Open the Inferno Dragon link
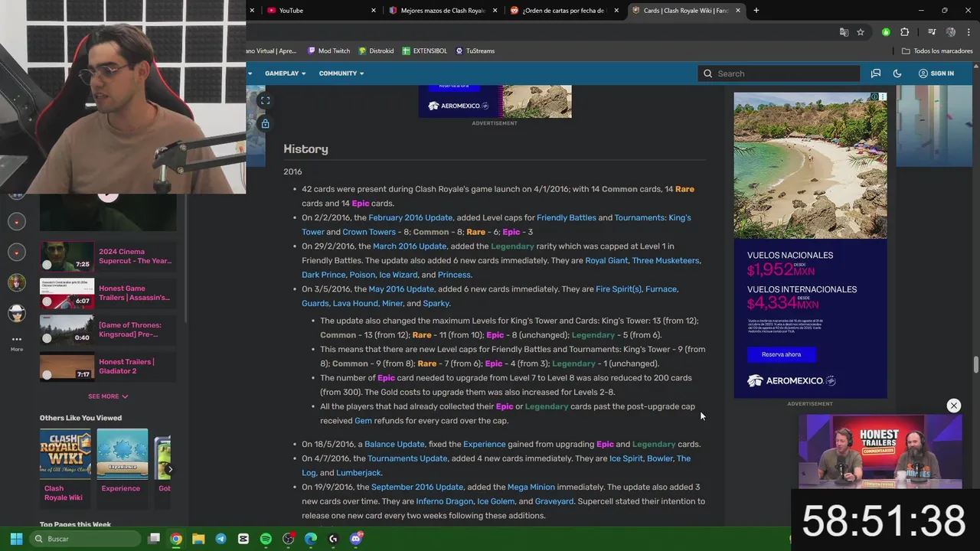The height and width of the screenshot is (551, 980). point(445,501)
